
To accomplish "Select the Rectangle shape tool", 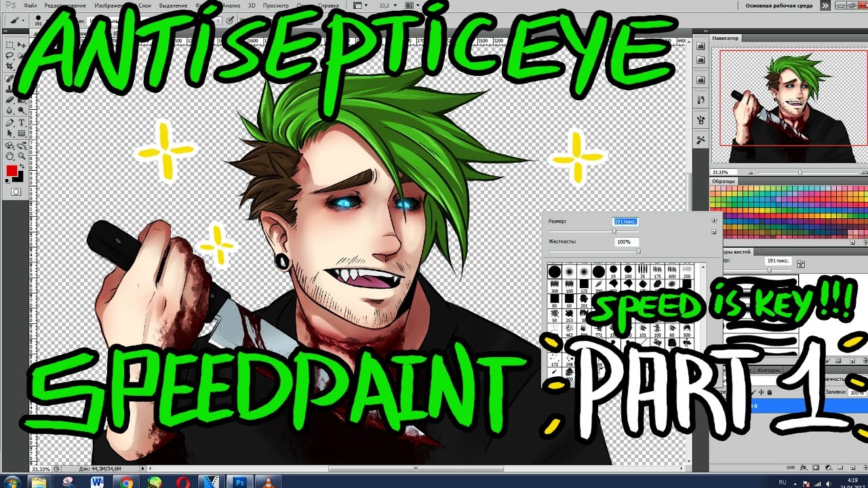I will 22,134.
